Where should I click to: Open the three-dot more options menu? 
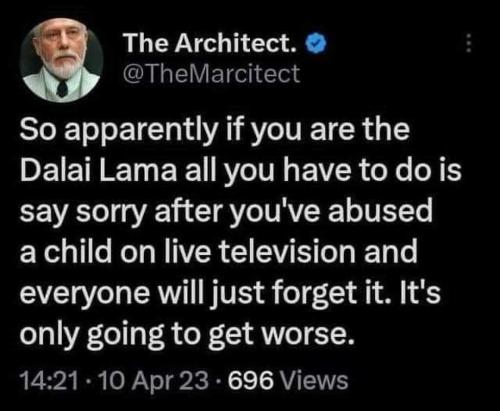pos(468,43)
